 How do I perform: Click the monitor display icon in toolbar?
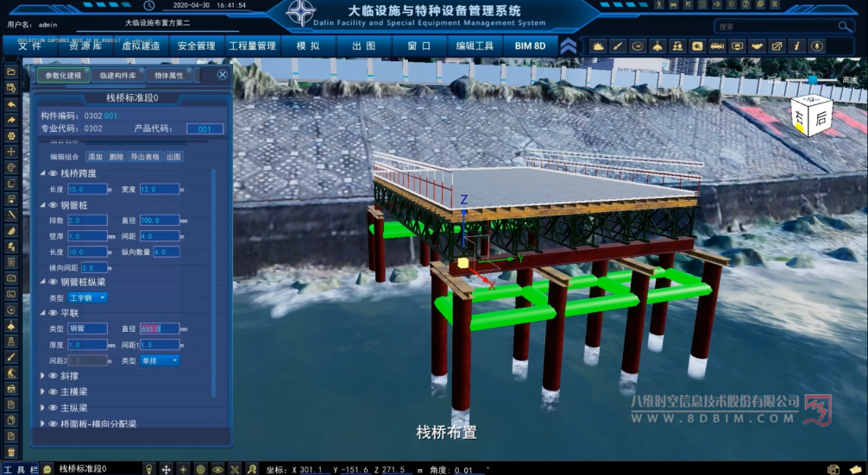[737, 46]
